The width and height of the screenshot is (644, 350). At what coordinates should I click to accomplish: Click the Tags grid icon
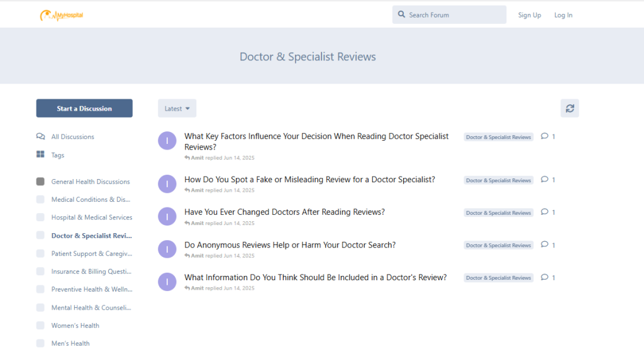click(x=40, y=155)
